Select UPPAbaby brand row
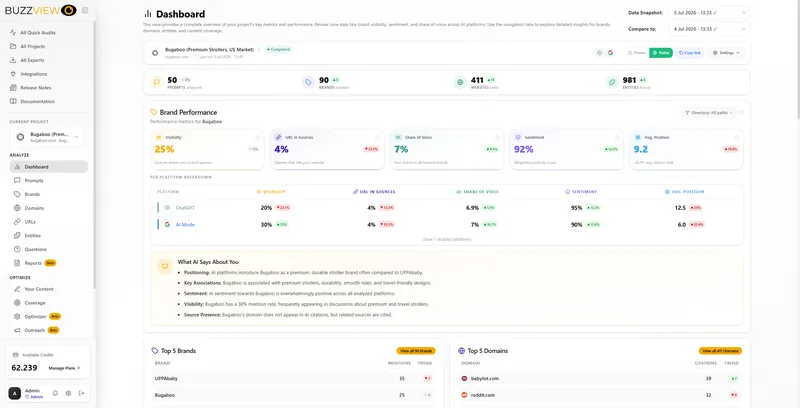Viewport: 800px width, 408px height. 294,378
